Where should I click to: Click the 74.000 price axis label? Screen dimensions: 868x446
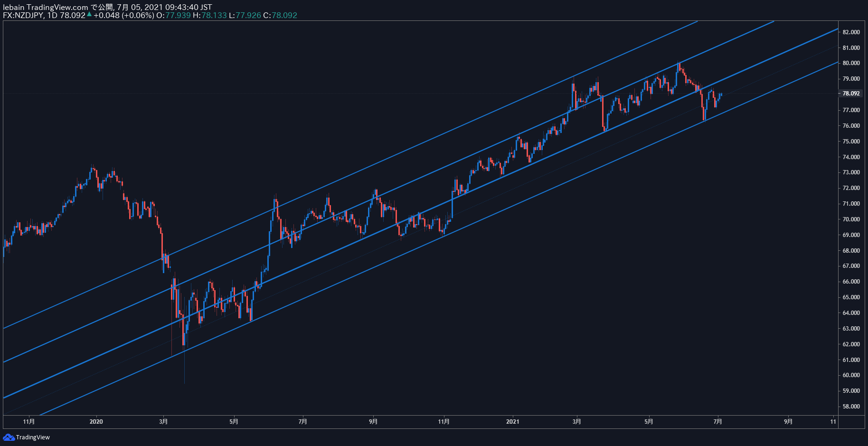pos(851,157)
